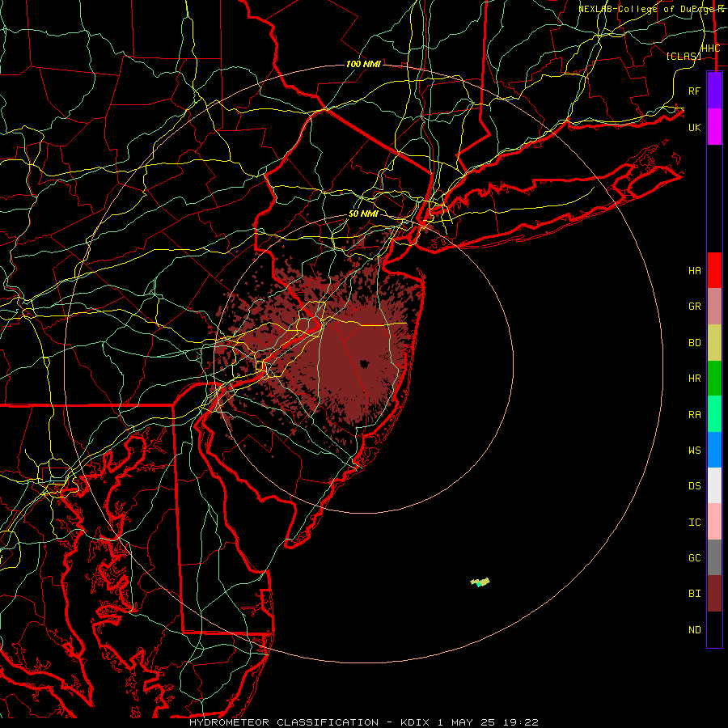This screenshot has width=728, height=728.
Task: Click the BI dark red swatch
Action: (x=714, y=594)
